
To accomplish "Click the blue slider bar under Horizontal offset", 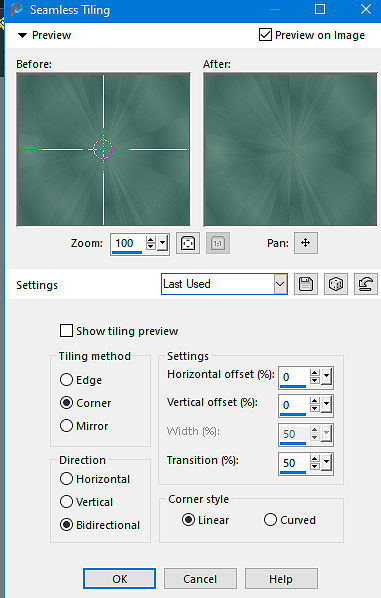I will (293, 386).
